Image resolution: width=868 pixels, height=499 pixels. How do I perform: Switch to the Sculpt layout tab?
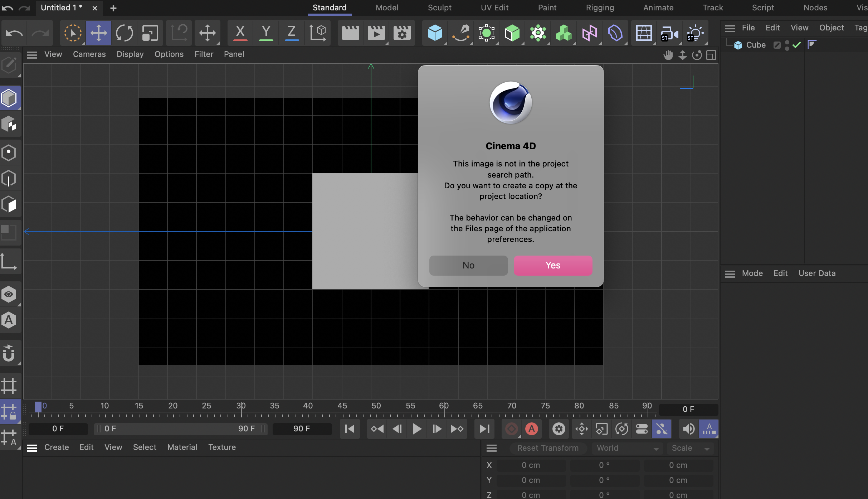click(x=440, y=8)
